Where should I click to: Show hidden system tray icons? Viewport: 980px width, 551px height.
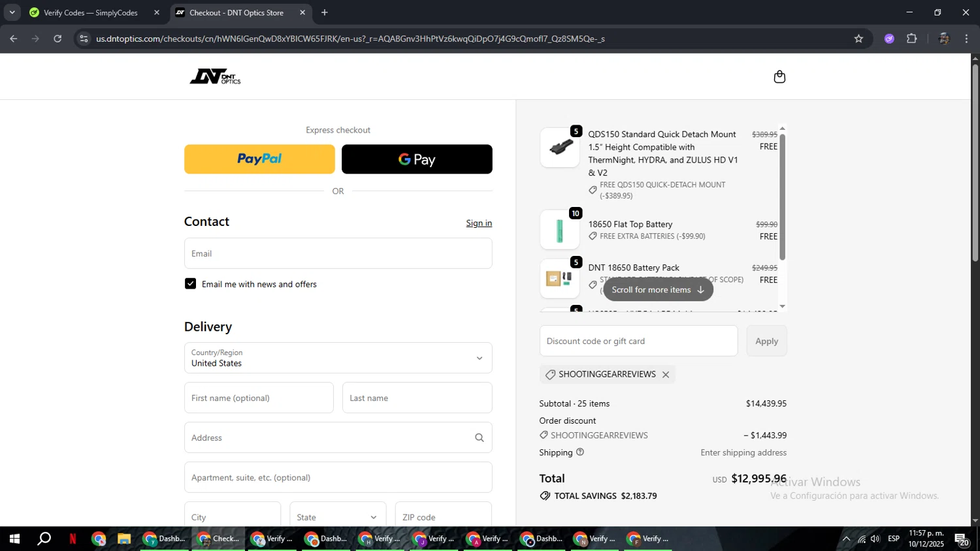click(x=846, y=539)
